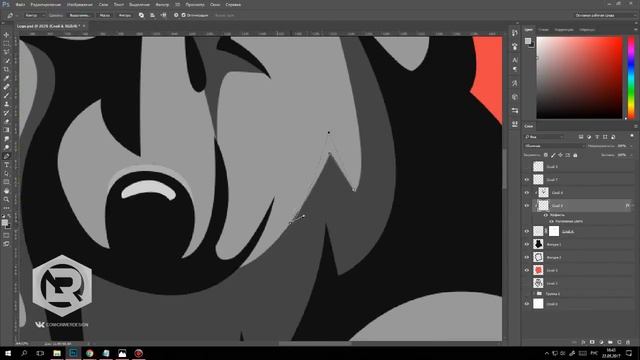The image size is (640, 360).
Task: Open Заливка fill dropdown
Action: point(631,155)
